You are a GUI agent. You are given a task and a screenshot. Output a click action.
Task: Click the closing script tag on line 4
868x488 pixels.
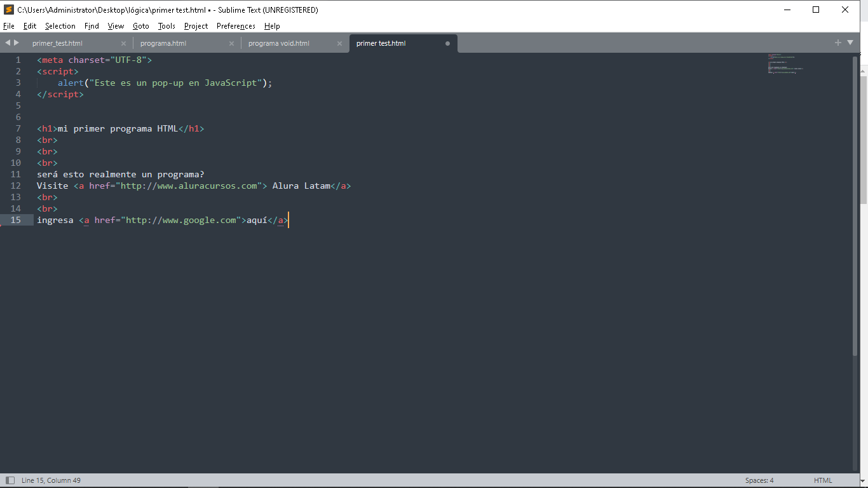[x=60, y=94]
